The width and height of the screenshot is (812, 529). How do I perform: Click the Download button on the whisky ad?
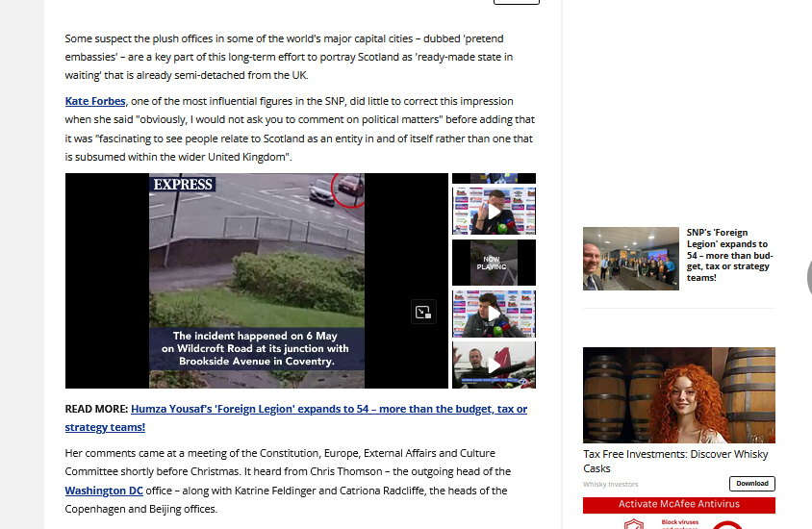752,484
